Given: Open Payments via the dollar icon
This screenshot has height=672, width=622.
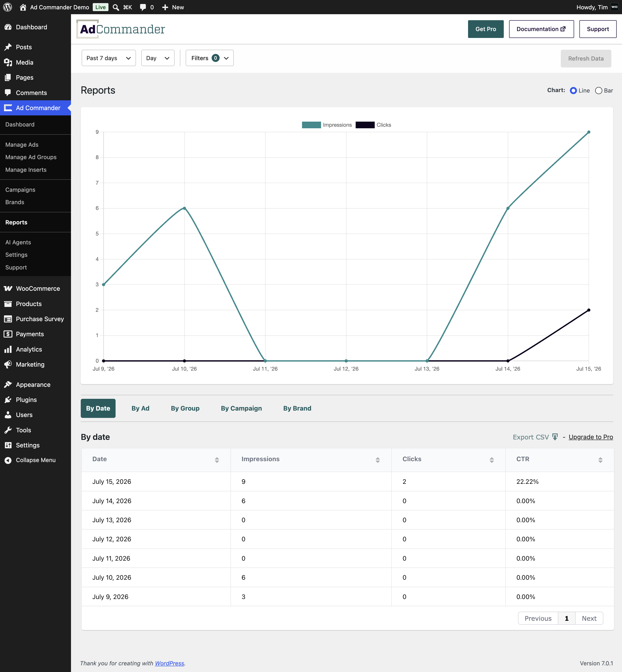Looking at the screenshot, I should tap(8, 334).
